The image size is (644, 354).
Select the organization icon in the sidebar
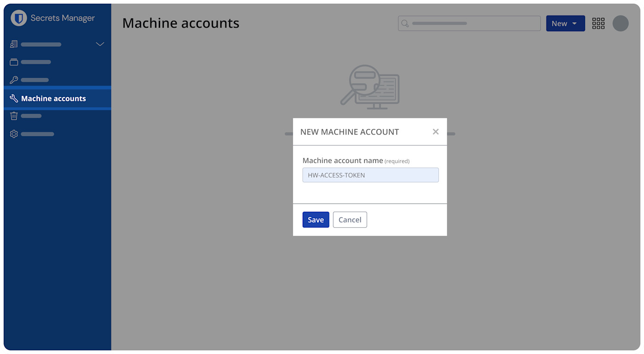tap(13, 44)
